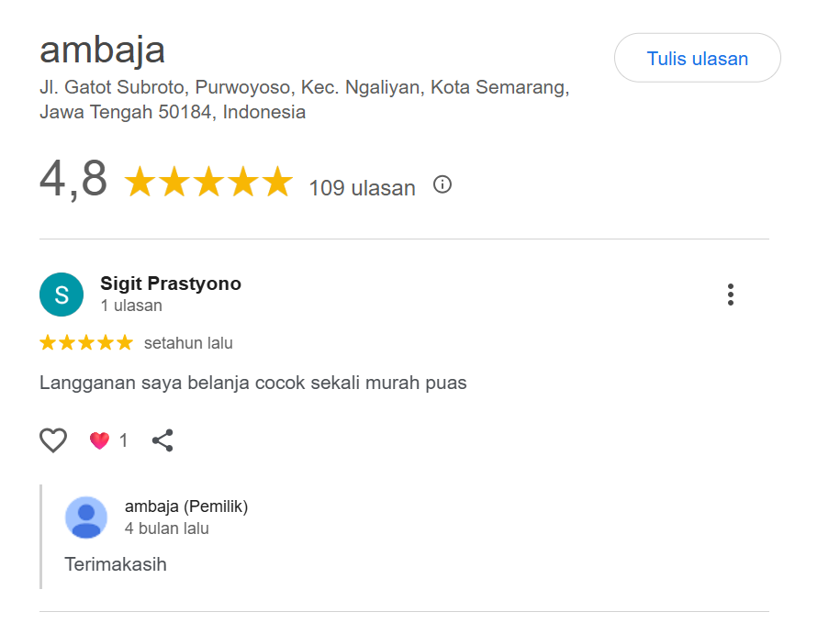
Task: Open the rating info icon beside 109 ulasan
Action: (x=442, y=185)
